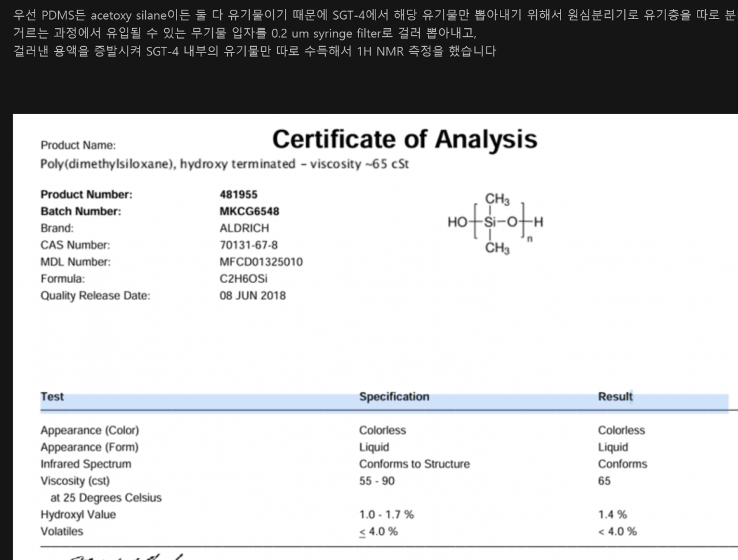Click the Result column header
738x560 pixels.
coord(615,397)
